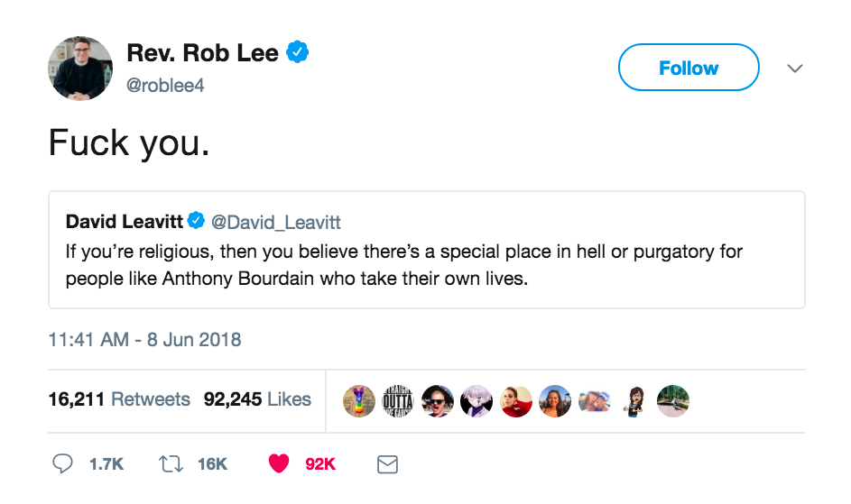
Task: Click the Rev. Rob Lee display name
Action: point(204,53)
